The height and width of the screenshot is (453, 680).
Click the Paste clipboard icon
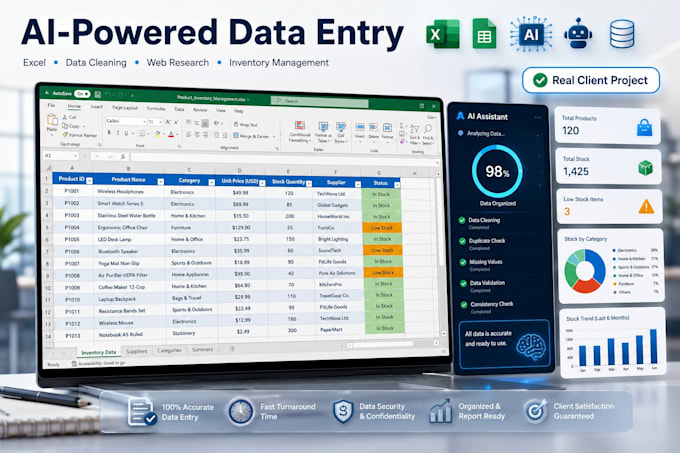pyautogui.click(x=52, y=121)
